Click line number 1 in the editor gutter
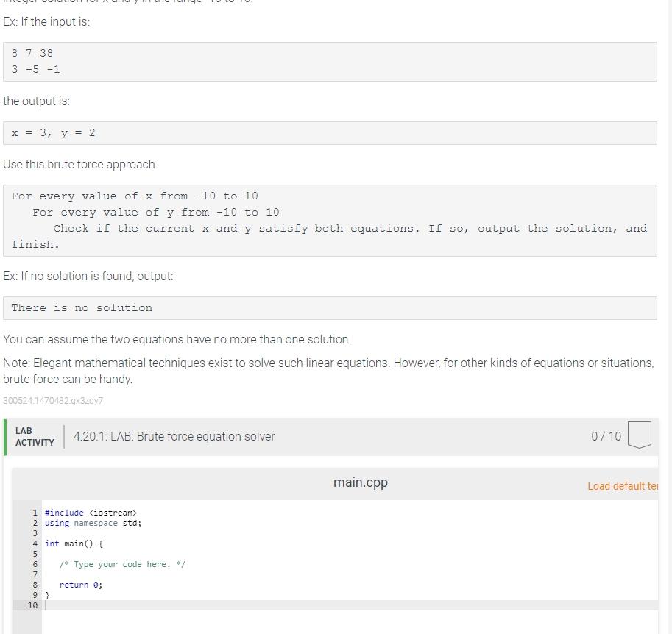 click(x=34, y=513)
